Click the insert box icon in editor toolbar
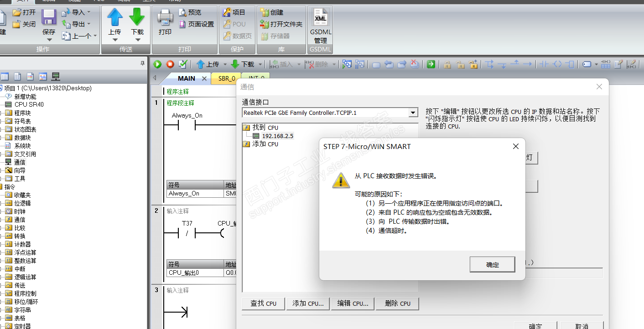This screenshot has width=644, height=329. coord(570,64)
